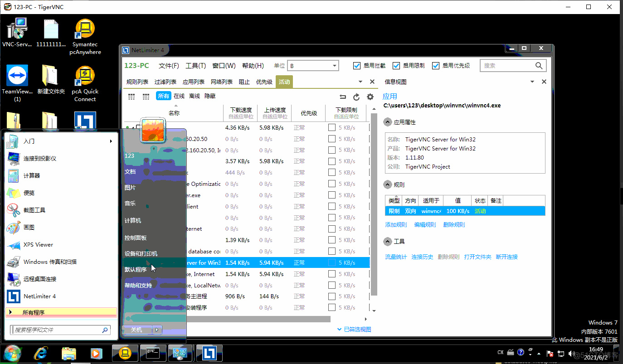Expand the 已筛选视图 chevron
Screen dimensions: 623x364
tap(340, 330)
